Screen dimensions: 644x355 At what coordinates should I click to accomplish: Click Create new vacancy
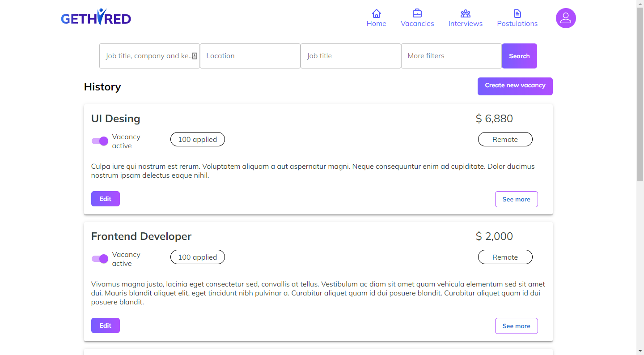click(x=515, y=86)
